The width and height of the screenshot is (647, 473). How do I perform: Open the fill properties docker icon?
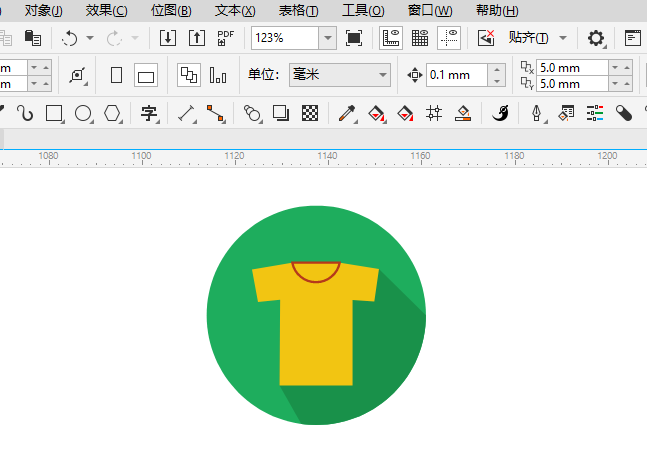pos(566,113)
